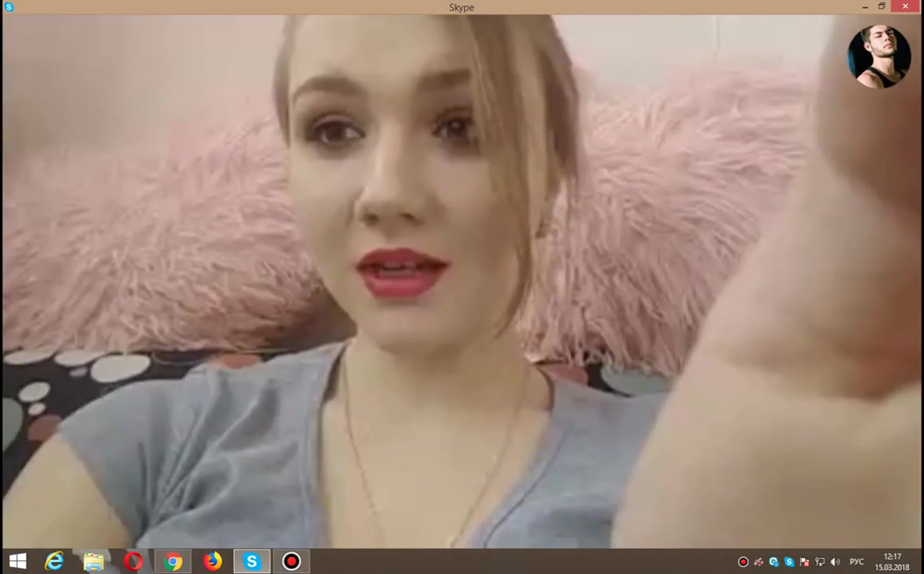Open the Skype tray icon
The width and height of the screenshot is (924, 574).
[x=789, y=561]
